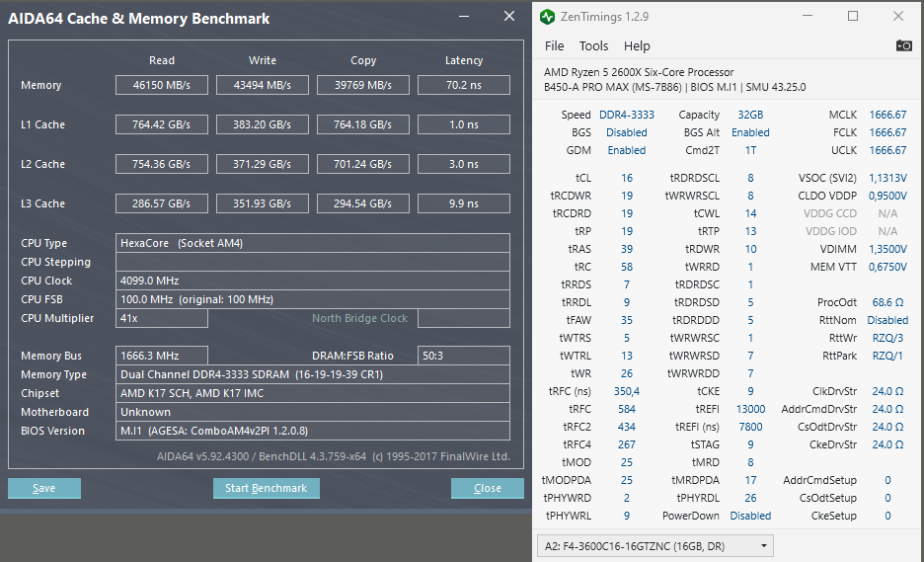Open the Help menu in ZenTimings

click(637, 46)
